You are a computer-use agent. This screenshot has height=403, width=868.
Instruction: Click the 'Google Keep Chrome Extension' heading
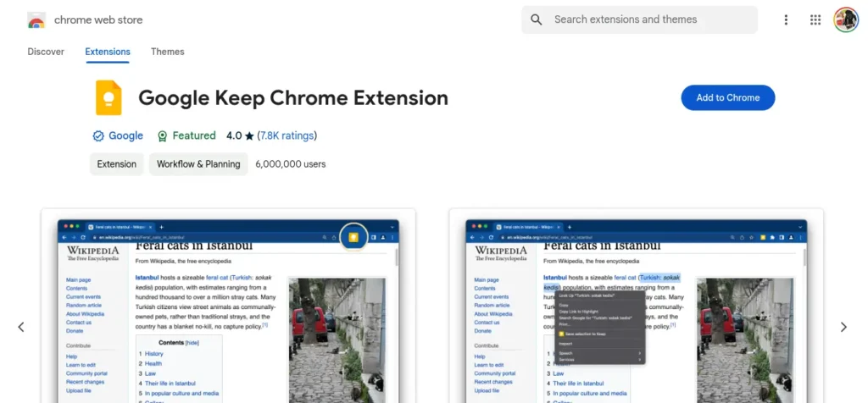pos(293,98)
